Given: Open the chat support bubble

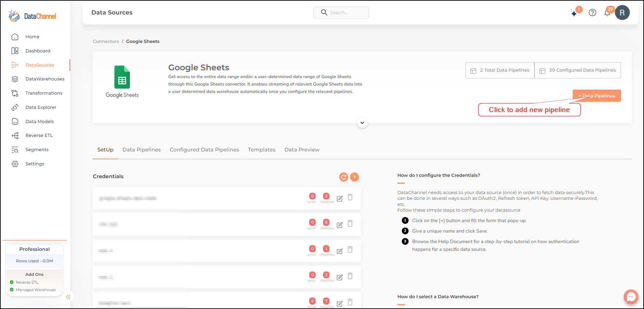Looking at the screenshot, I should point(631,297).
